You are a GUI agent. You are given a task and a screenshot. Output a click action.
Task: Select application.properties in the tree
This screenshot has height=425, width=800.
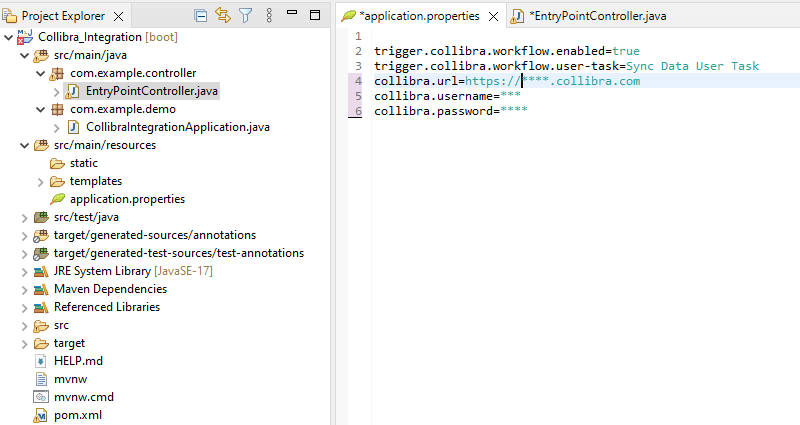point(128,199)
